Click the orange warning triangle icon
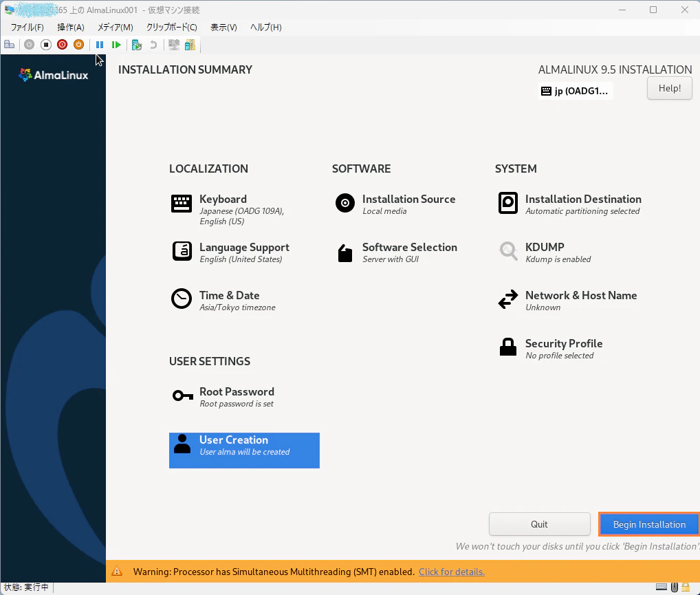700x595 pixels. coord(117,572)
